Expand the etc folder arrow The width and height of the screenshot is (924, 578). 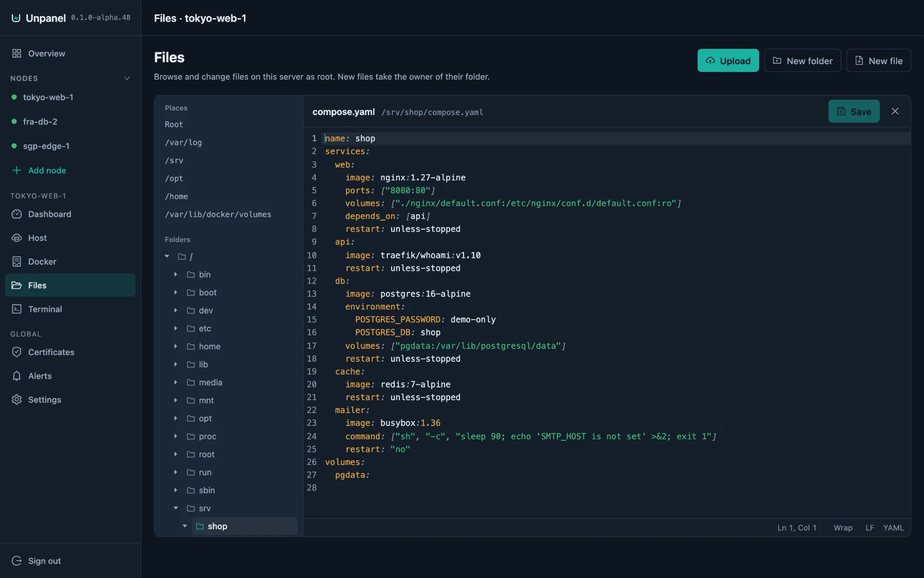[x=176, y=328]
